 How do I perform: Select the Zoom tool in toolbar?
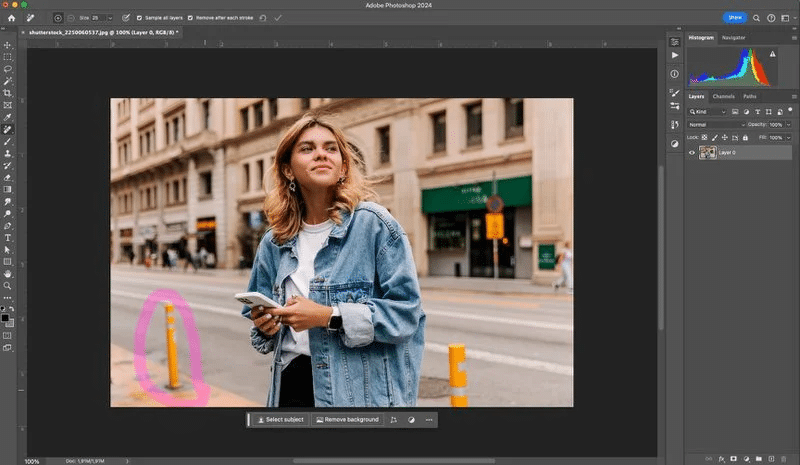click(8, 285)
